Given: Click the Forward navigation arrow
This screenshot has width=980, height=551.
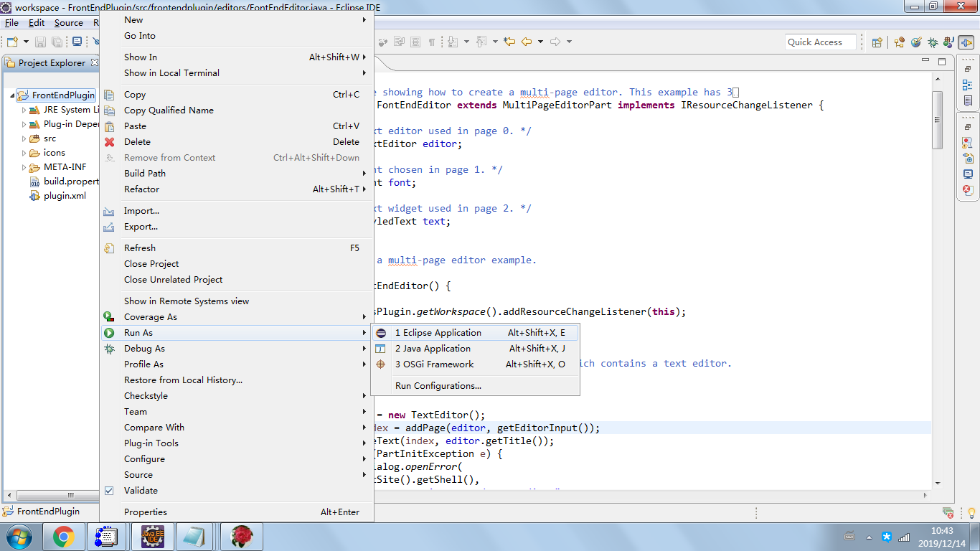Looking at the screenshot, I should [x=555, y=42].
